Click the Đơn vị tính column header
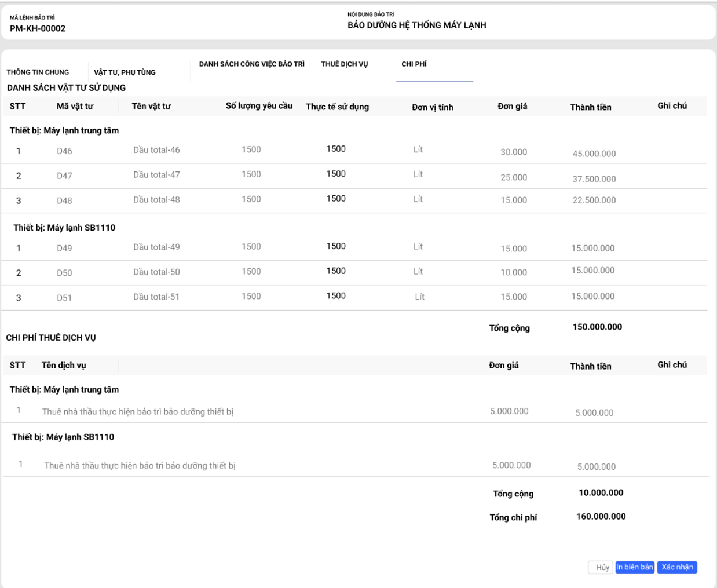 (432, 107)
